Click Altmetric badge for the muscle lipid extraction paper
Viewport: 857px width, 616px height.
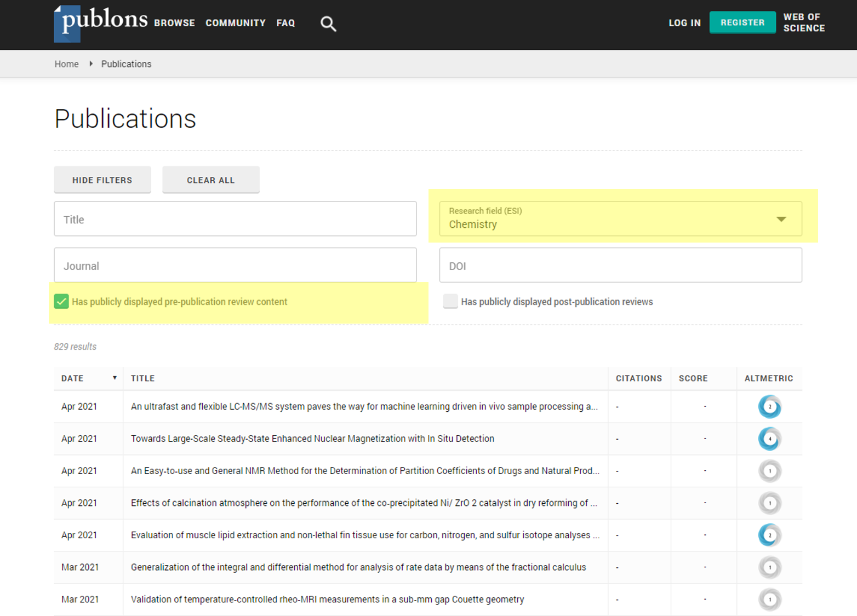point(769,535)
